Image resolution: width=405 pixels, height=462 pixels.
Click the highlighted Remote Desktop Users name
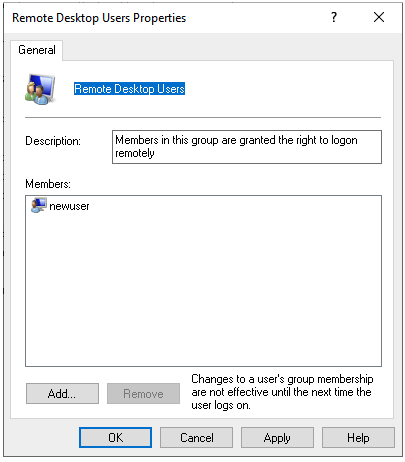129,89
